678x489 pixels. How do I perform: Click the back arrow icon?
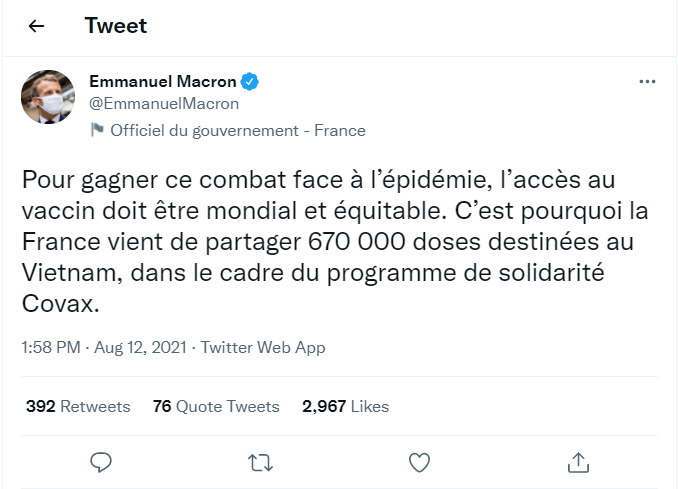[37, 26]
